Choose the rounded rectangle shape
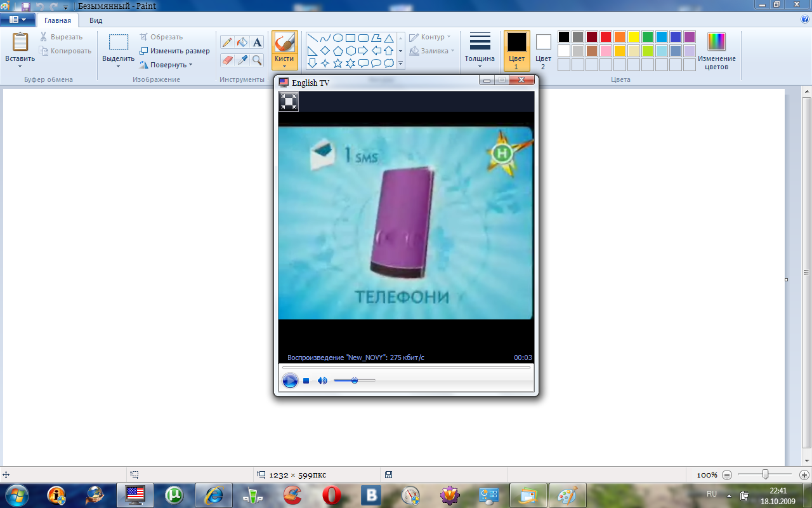The height and width of the screenshot is (508, 812). [363, 38]
